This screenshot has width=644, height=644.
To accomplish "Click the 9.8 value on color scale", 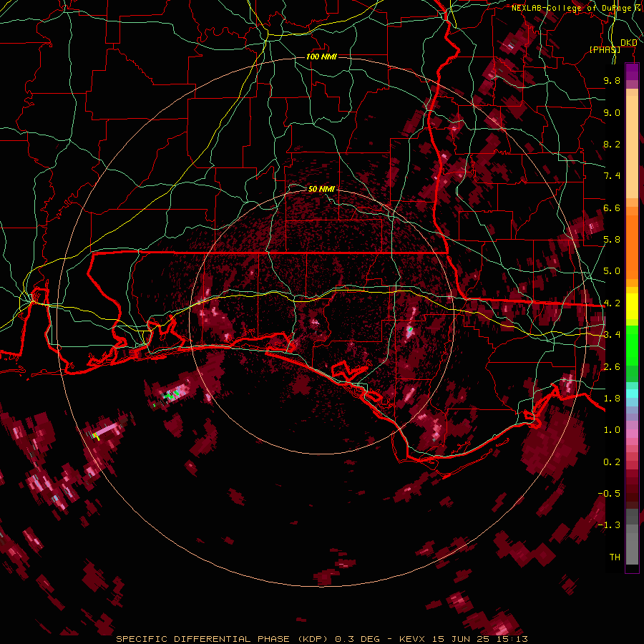I will pyautogui.click(x=612, y=80).
